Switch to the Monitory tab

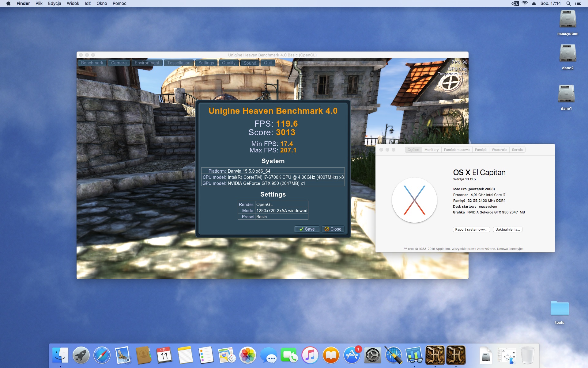431,150
